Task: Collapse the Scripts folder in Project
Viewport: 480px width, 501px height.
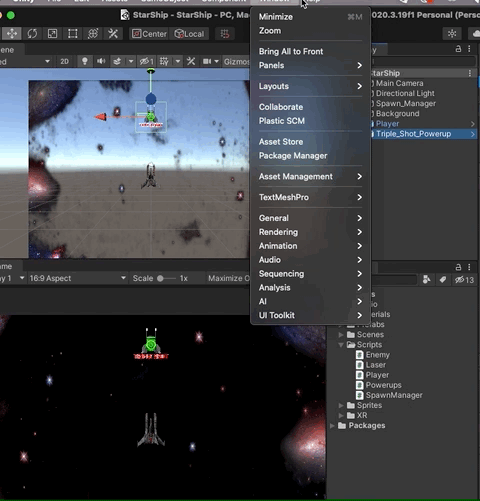Action: [x=341, y=345]
